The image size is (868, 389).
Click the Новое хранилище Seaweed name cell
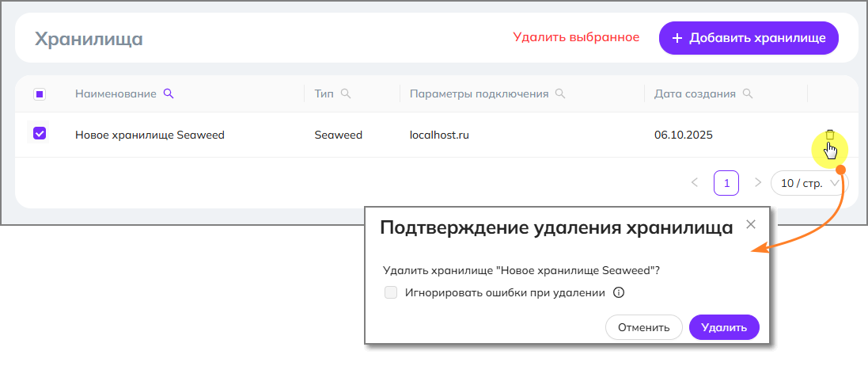[x=150, y=135]
